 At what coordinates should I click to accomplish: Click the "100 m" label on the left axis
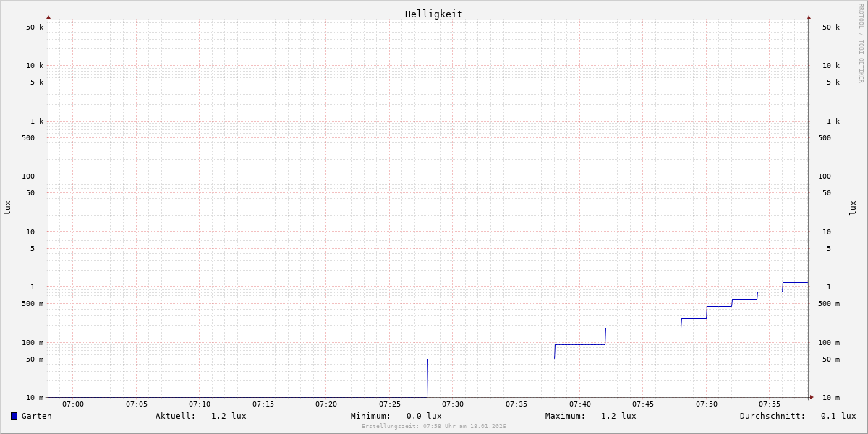click(x=33, y=343)
